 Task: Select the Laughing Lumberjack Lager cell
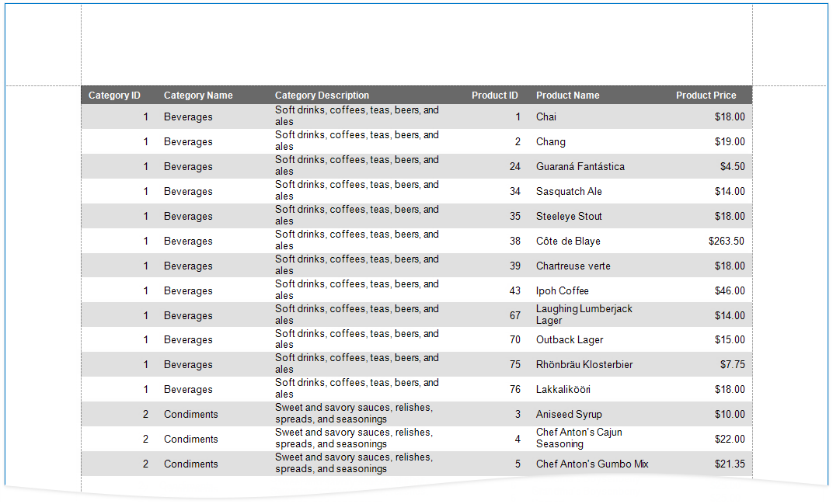(x=584, y=315)
